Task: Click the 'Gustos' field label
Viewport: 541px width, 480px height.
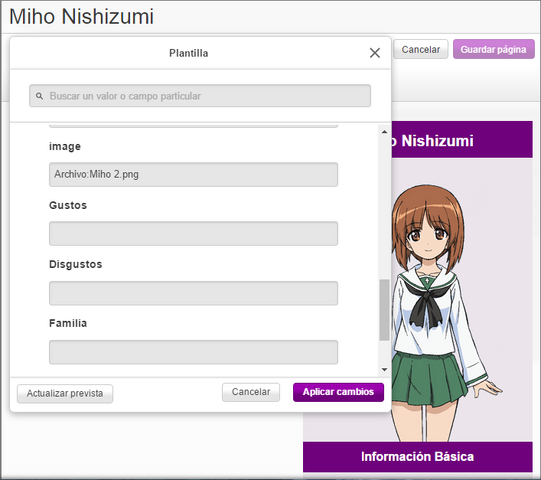Action: point(68,205)
